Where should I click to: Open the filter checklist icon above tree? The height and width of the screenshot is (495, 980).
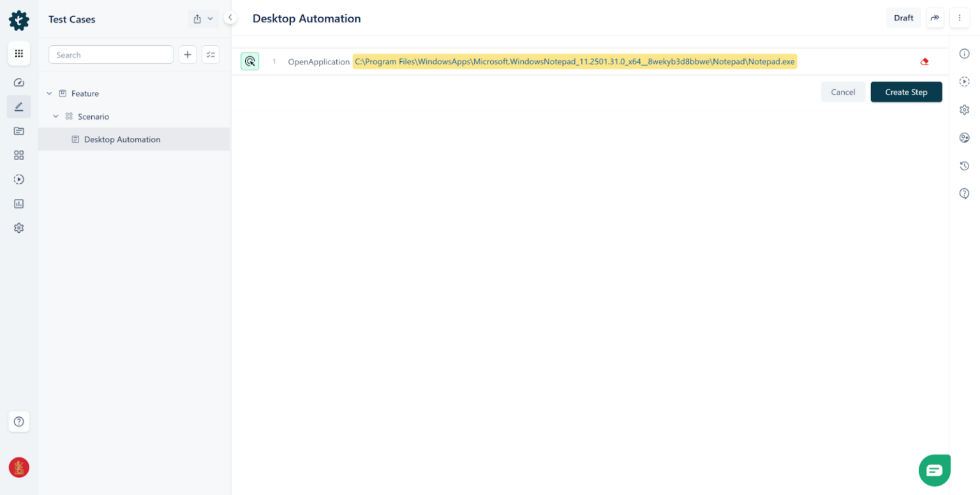click(211, 54)
